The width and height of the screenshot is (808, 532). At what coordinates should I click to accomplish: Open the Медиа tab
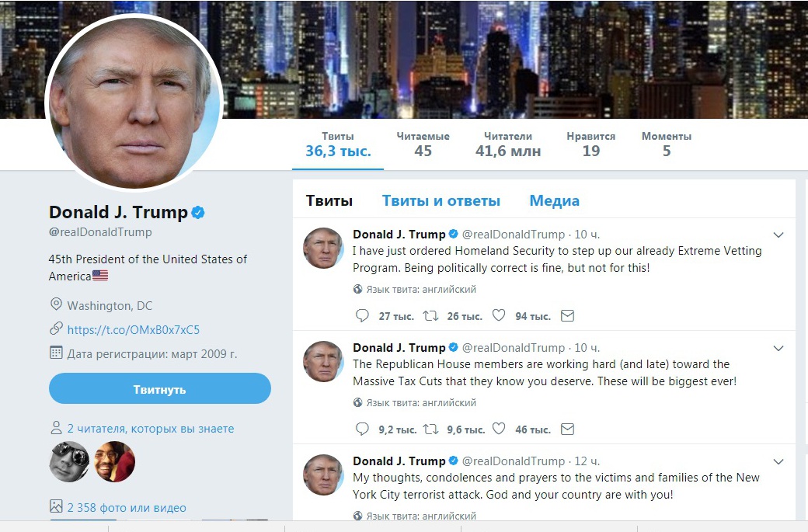(x=555, y=201)
